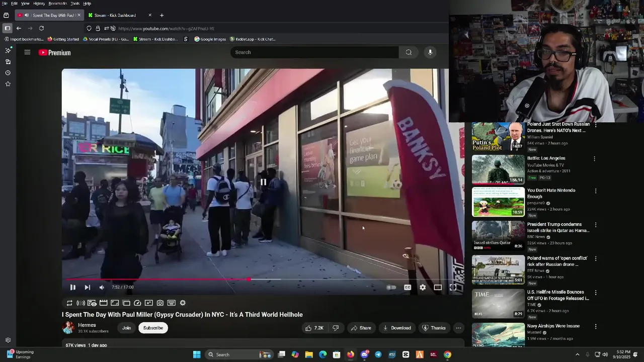The height and width of the screenshot is (362, 644).
Task: Toggle the autoplay switch in player
Action: point(391,287)
